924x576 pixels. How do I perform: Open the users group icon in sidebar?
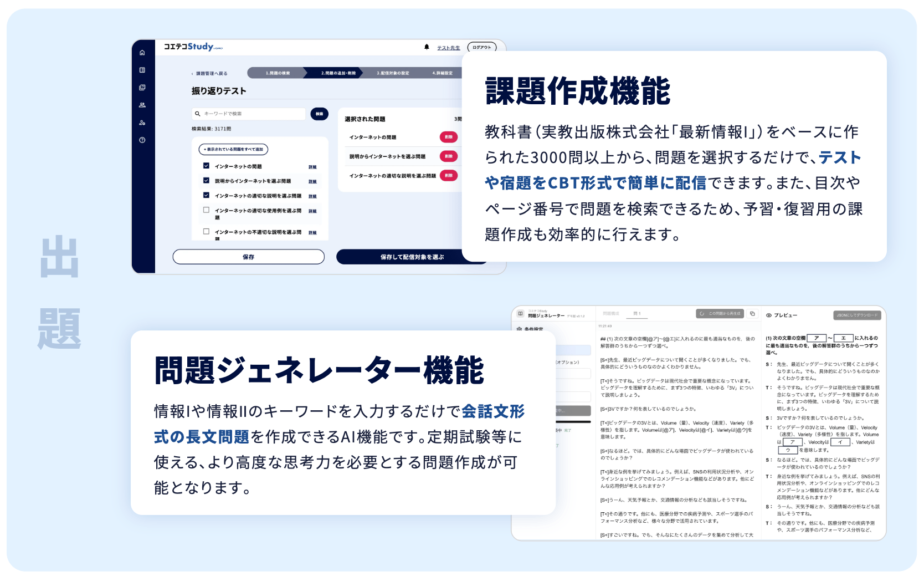[142, 105]
